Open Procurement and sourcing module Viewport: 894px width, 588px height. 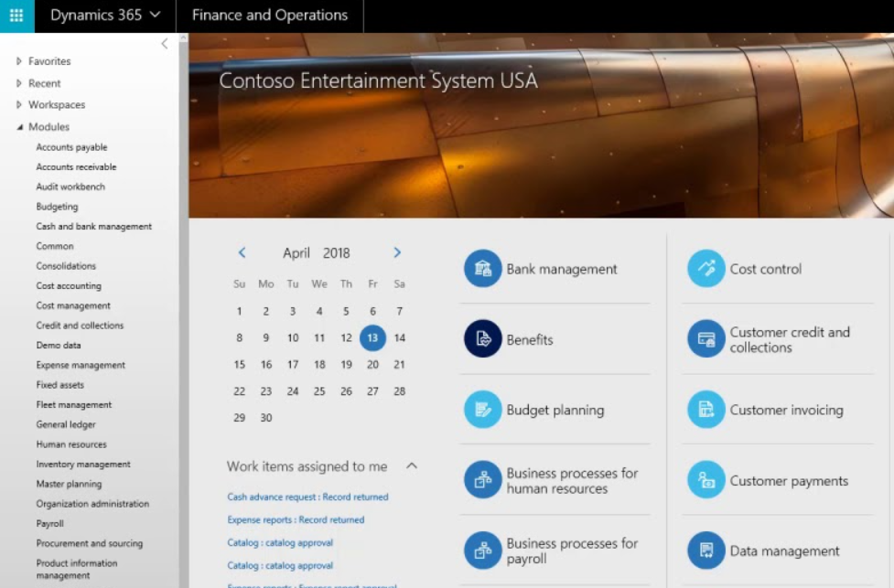coord(90,543)
